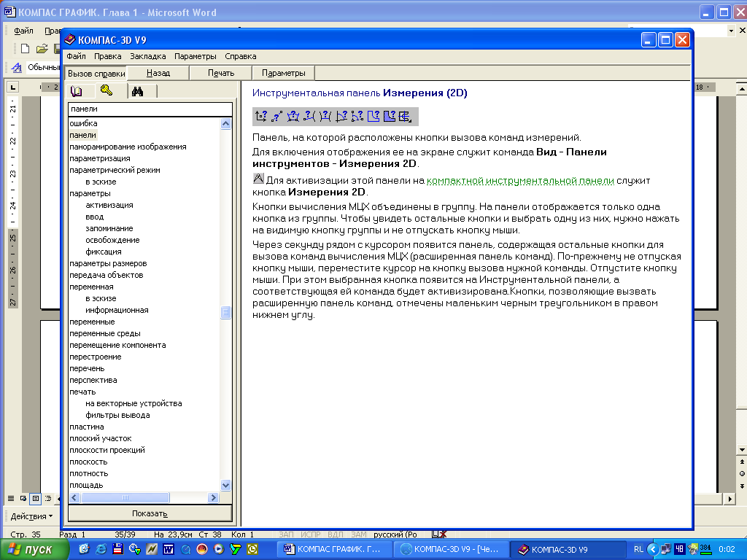Switch Word to normal view icon
The height and width of the screenshot is (560, 747).
coord(10,498)
